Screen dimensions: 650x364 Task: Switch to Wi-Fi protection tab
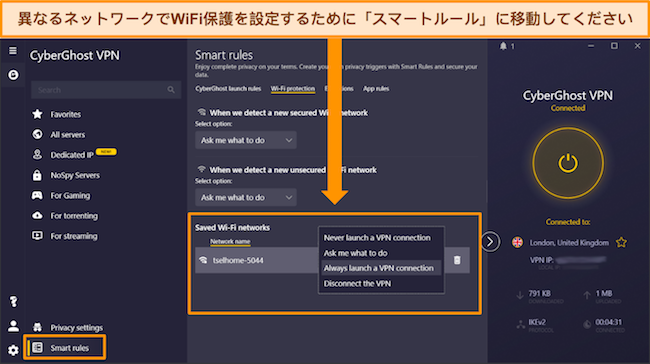[x=293, y=89]
